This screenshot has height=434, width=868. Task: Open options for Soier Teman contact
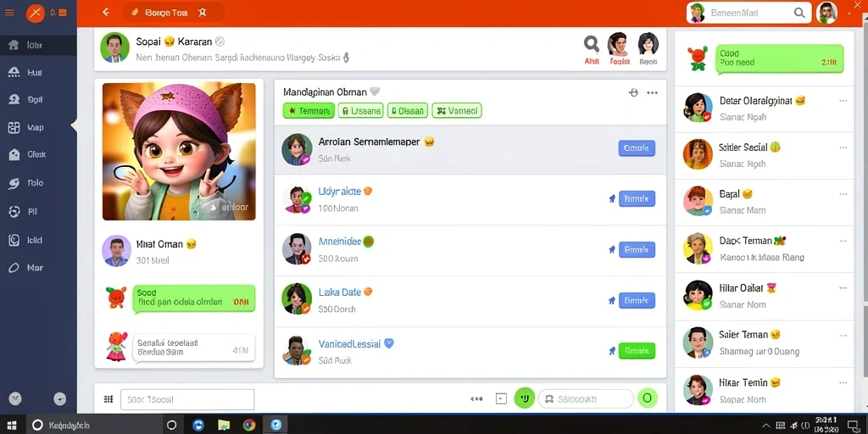843,335
